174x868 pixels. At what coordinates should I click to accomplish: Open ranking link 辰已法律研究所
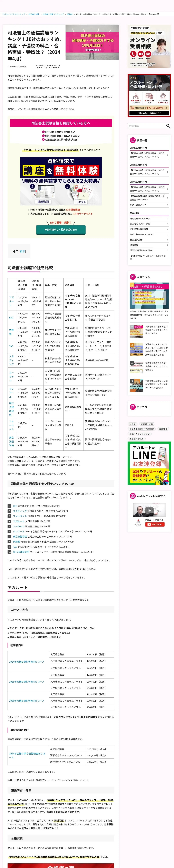21,552
